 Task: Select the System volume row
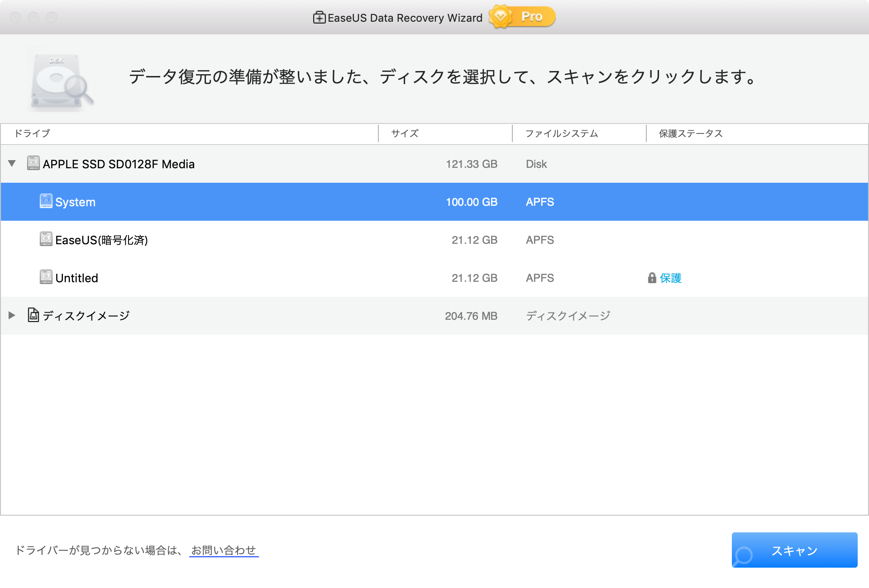click(x=434, y=202)
